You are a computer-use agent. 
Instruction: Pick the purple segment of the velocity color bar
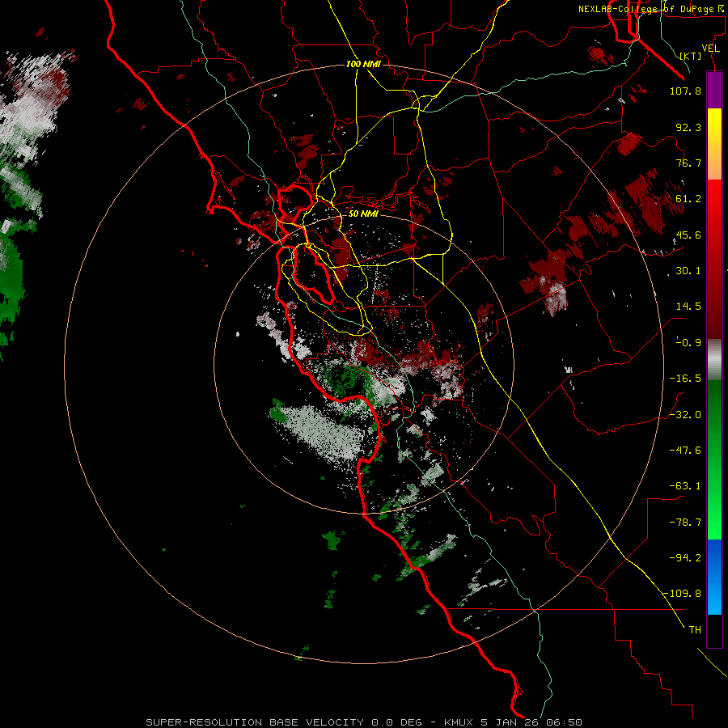click(714, 91)
